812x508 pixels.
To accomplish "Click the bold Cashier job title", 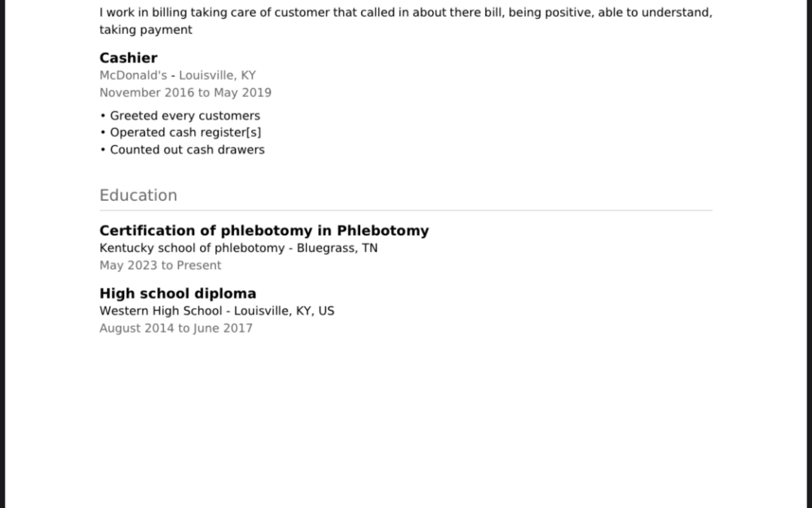I will [x=129, y=57].
